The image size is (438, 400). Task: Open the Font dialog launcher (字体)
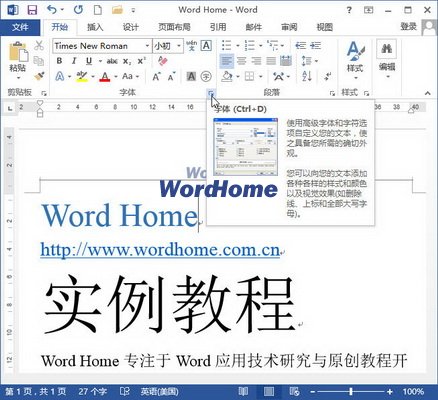pyautogui.click(x=211, y=93)
